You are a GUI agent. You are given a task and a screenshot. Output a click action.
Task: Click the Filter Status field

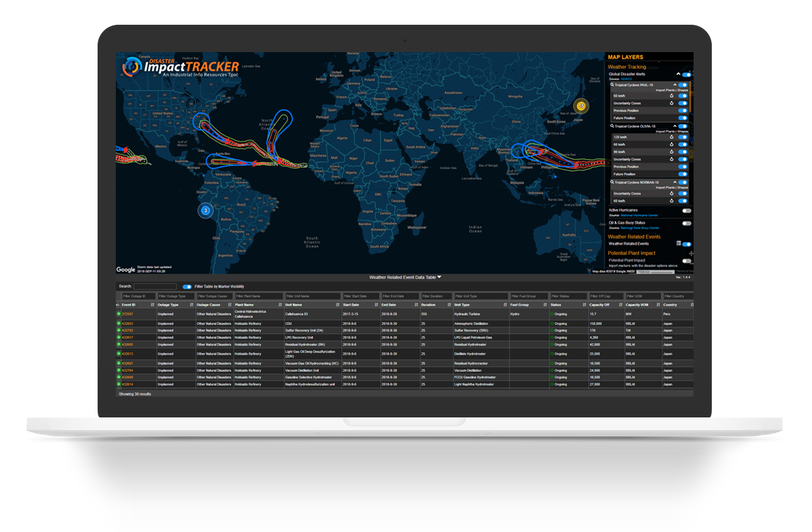[x=569, y=296]
